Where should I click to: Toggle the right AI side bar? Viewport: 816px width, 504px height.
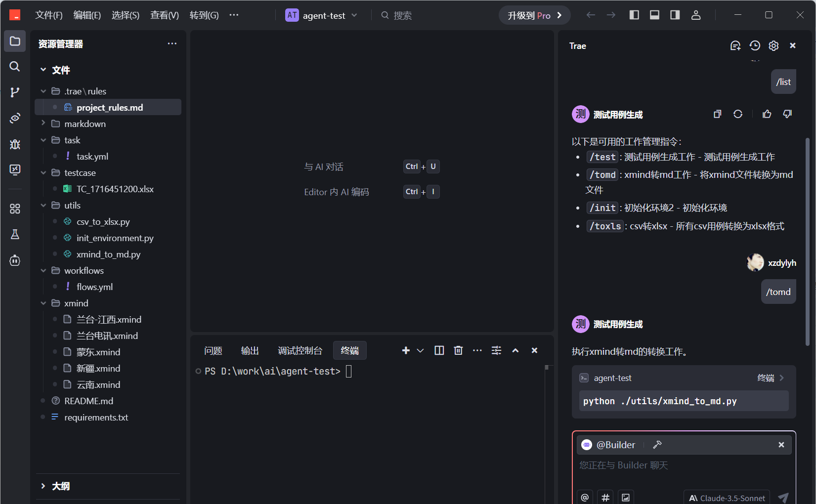[675, 15]
